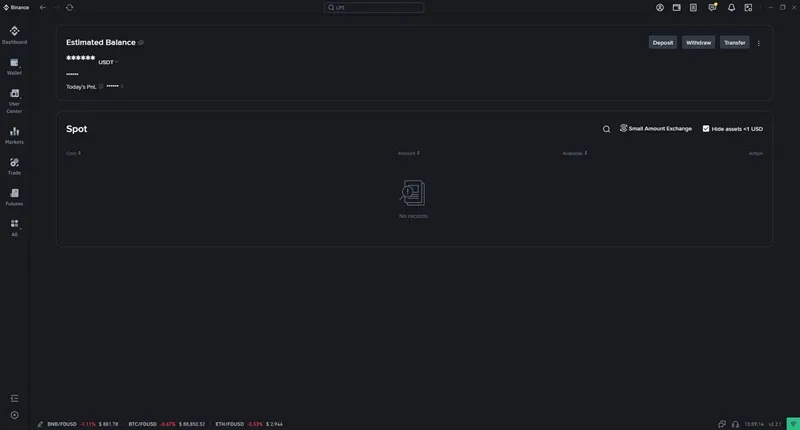Image resolution: width=800 pixels, height=430 pixels.
Task: Click the top search input field
Action: click(374, 7)
